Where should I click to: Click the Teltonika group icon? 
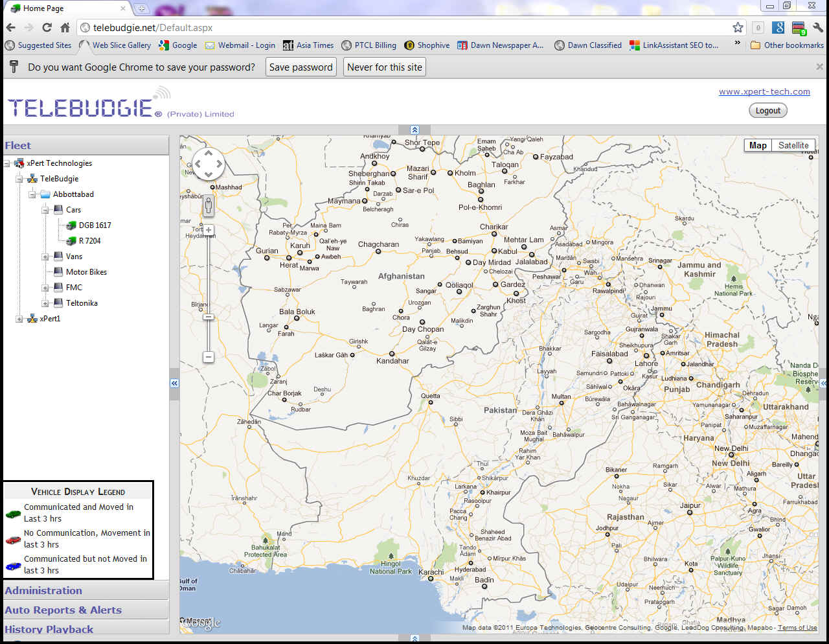pos(58,303)
